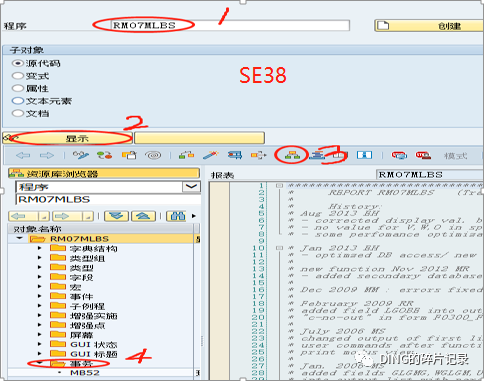This screenshot has height=381, width=484.
Task: Click the forward arrow in editor toolbar
Action: 47,155
